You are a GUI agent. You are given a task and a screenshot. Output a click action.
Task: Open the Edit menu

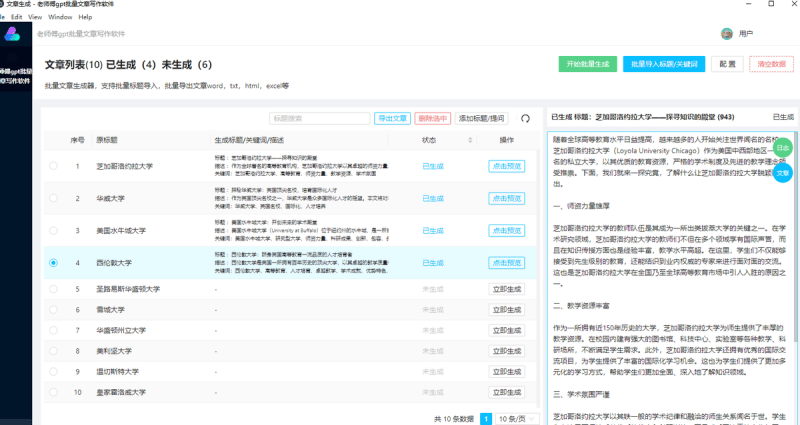pos(17,17)
